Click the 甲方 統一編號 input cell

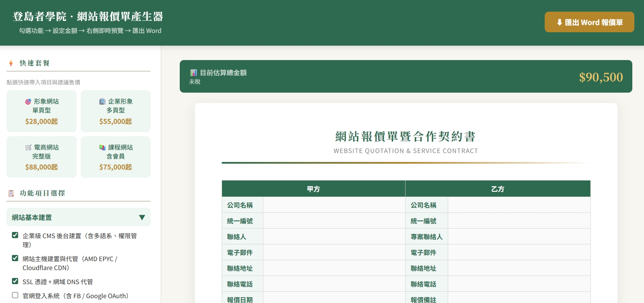click(x=334, y=221)
